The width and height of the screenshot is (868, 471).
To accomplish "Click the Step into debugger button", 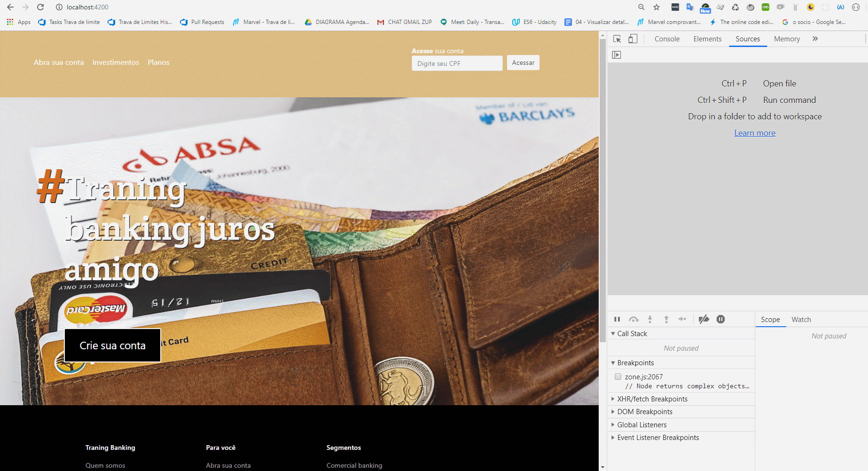I will 650,319.
